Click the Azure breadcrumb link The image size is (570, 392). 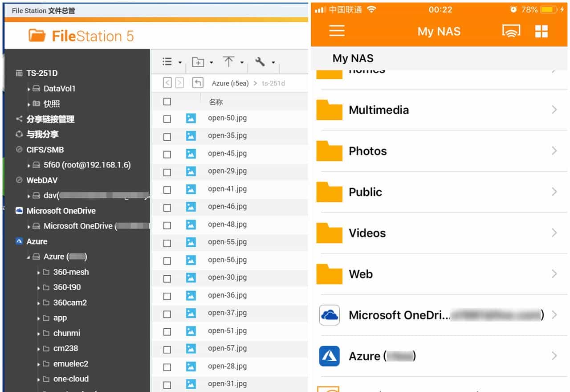pos(230,83)
